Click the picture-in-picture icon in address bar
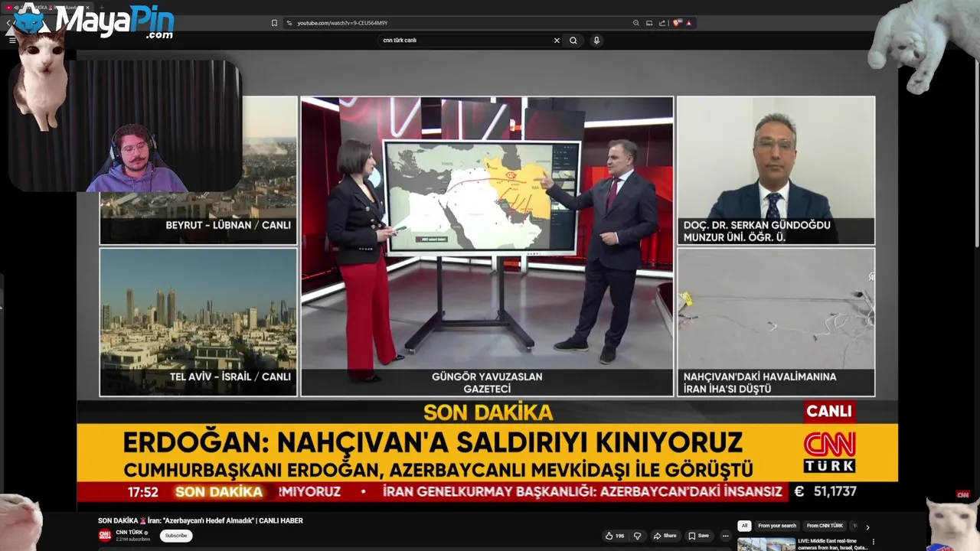980x551 pixels. [x=649, y=23]
